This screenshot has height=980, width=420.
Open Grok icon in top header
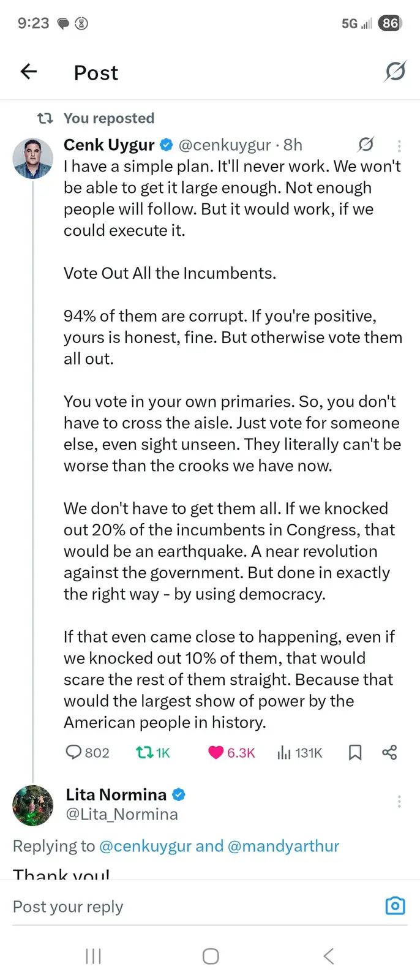click(x=395, y=72)
